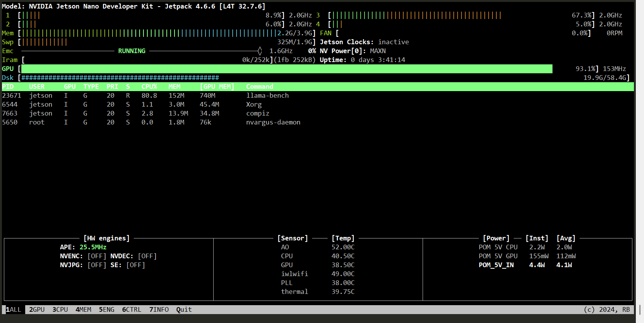Click the SE [OFF] status
644x323 pixels.
136,265
